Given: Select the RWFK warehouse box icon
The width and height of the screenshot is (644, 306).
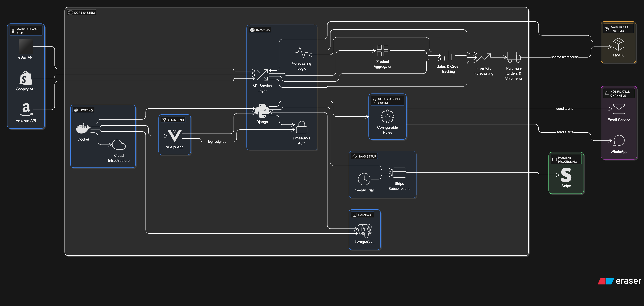Looking at the screenshot, I should click(618, 44).
